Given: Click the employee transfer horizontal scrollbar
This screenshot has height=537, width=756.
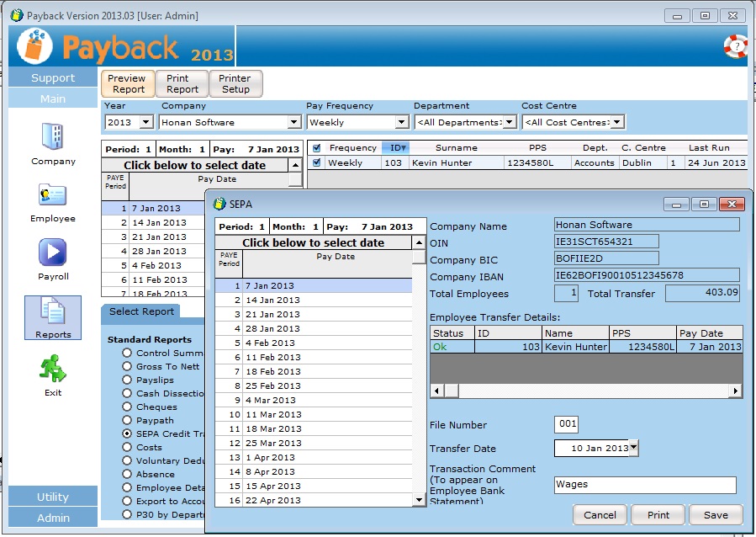Looking at the screenshot, I should tap(586, 391).
